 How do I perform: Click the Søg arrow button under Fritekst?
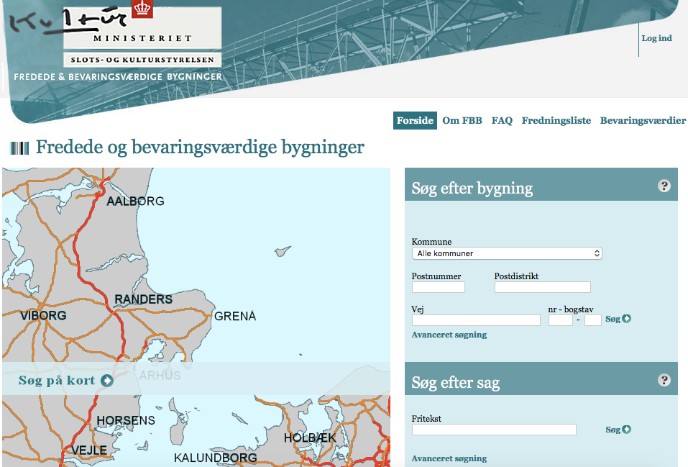click(618, 429)
